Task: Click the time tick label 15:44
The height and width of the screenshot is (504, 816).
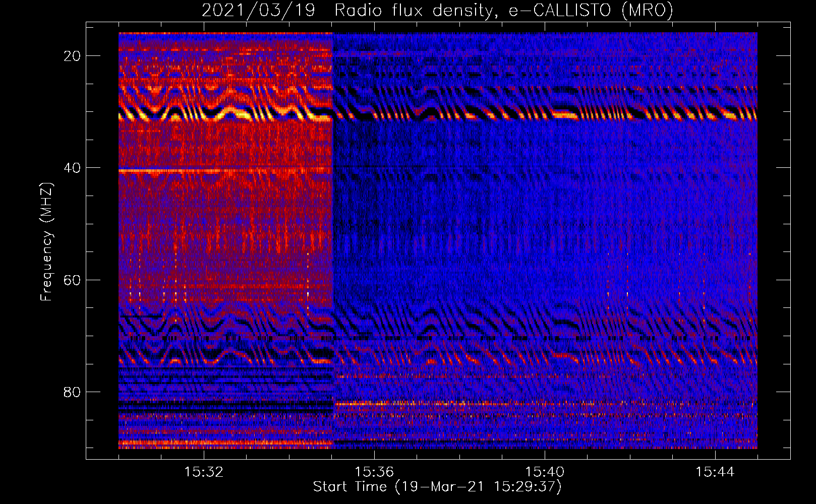Action: coord(715,472)
